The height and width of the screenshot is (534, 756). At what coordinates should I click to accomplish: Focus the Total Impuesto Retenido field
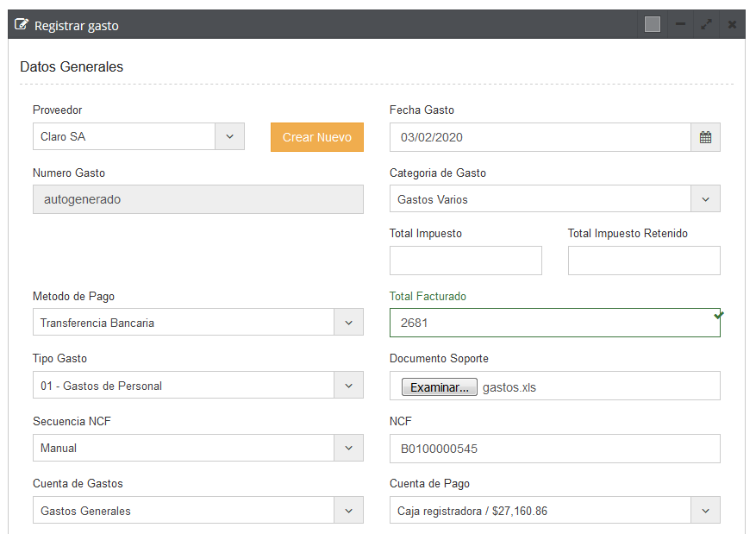click(x=643, y=261)
